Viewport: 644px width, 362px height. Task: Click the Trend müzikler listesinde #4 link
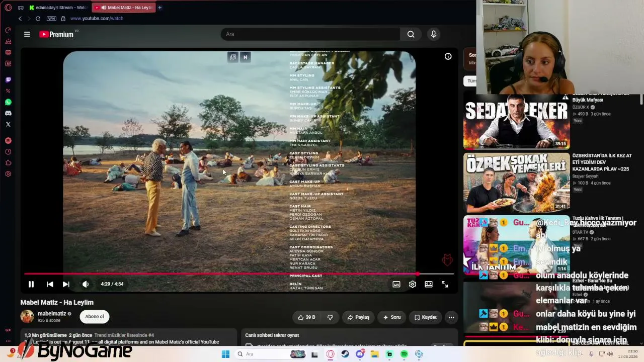pos(124,335)
